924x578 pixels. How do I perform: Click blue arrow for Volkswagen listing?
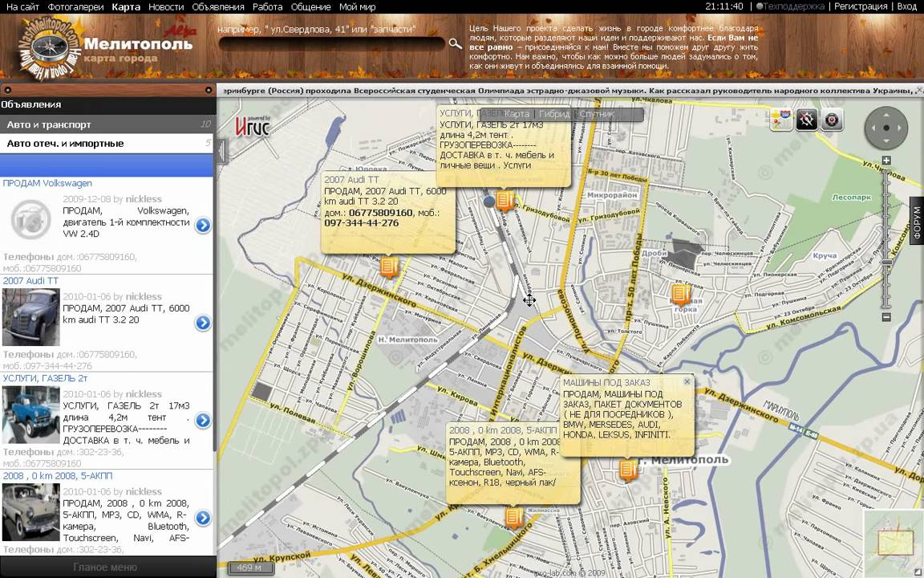pos(203,226)
